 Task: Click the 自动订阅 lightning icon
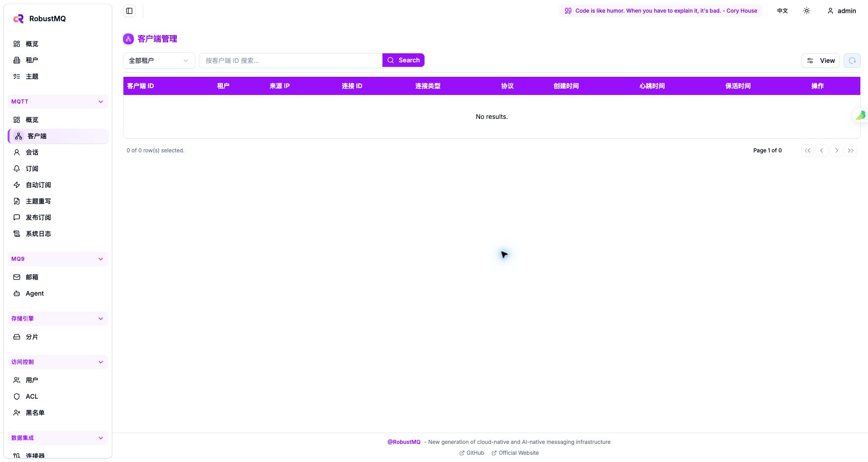(17, 185)
